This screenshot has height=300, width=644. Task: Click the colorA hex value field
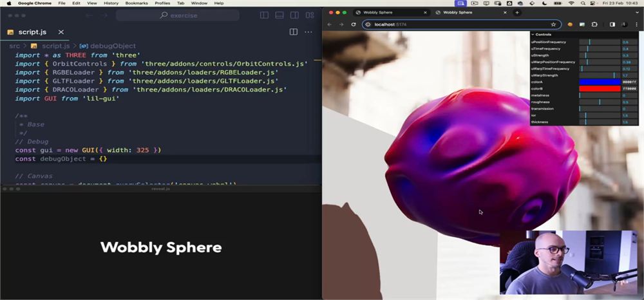[x=630, y=82]
